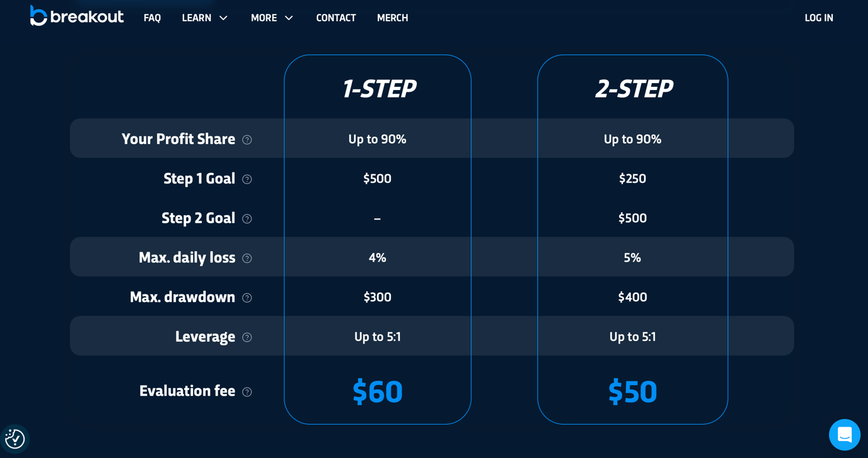
Task: Open the MERCH page
Action: pyautogui.click(x=392, y=18)
